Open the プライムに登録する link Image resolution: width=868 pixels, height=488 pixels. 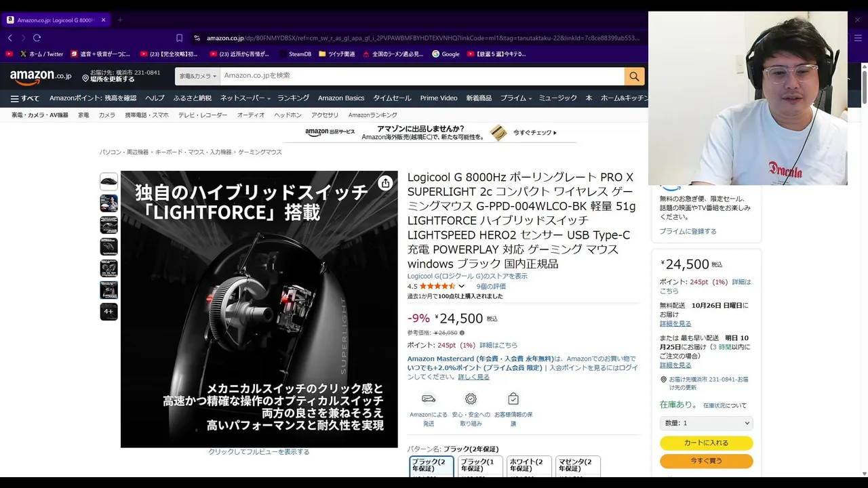point(688,231)
